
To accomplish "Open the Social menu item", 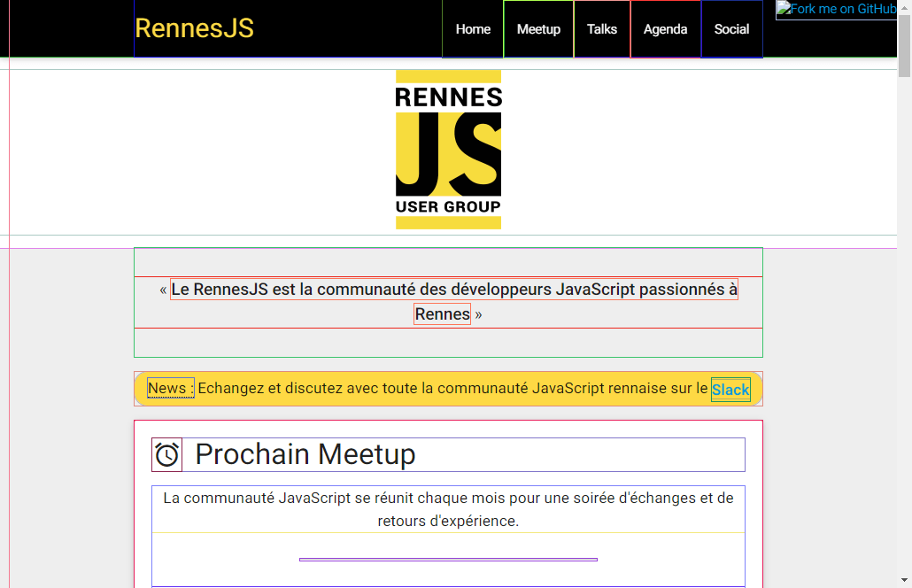I will (731, 29).
